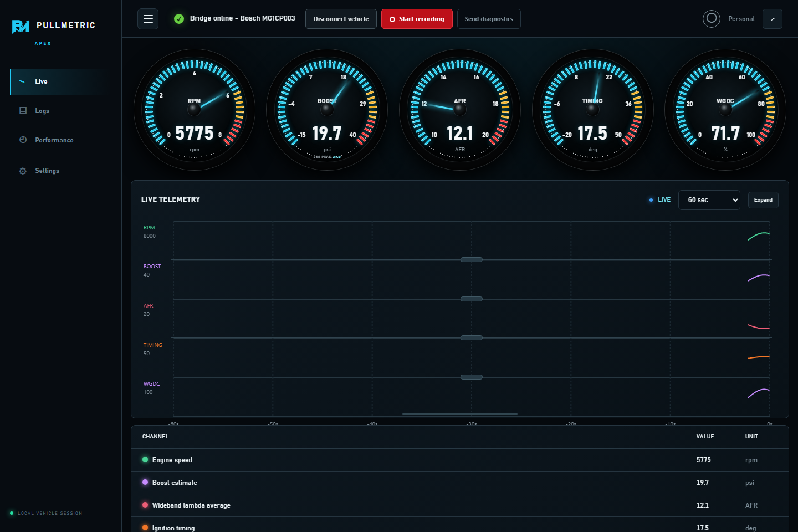Click the WGDC trace line on chart
The width and height of the screenshot is (798, 532).
pyautogui.click(x=759, y=393)
